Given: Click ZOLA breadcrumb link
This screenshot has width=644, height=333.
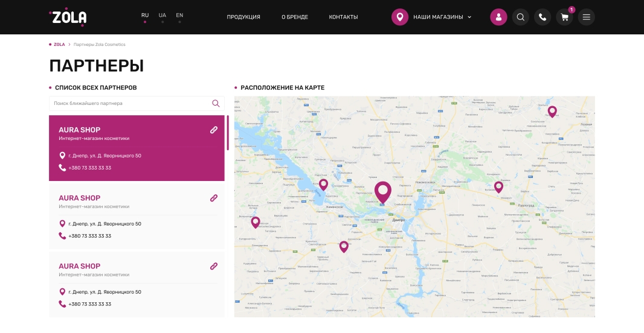Looking at the screenshot, I should [x=59, y=45].
